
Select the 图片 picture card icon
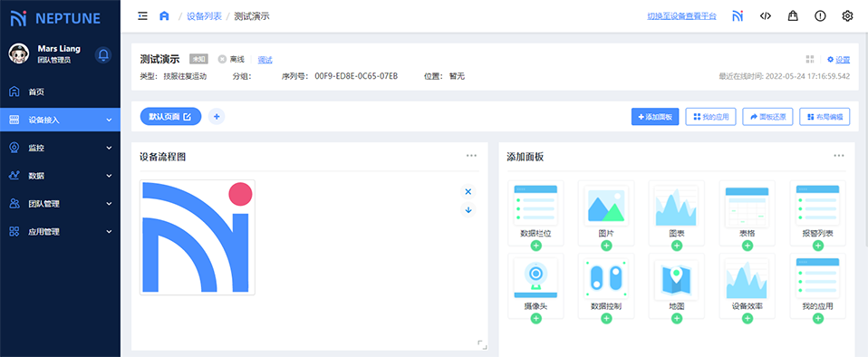pos(606,205)
